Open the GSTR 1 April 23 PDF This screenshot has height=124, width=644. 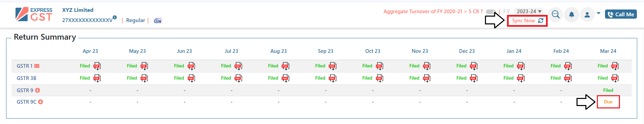point(97,66)
